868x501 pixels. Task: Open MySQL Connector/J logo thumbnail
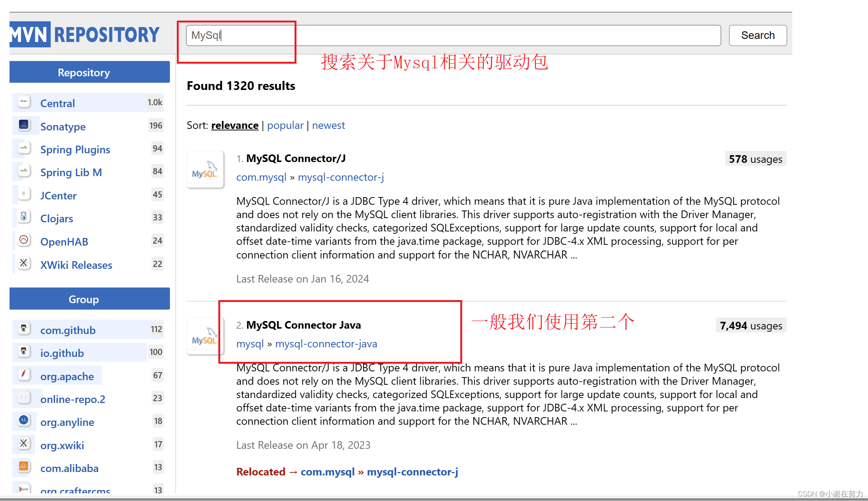click(x=205, y=170)
